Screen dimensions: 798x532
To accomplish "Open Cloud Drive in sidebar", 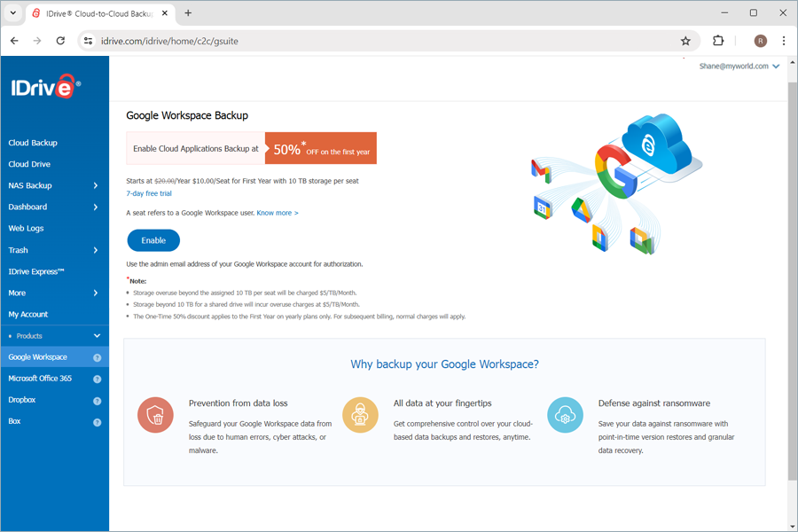I will [29, 164].
